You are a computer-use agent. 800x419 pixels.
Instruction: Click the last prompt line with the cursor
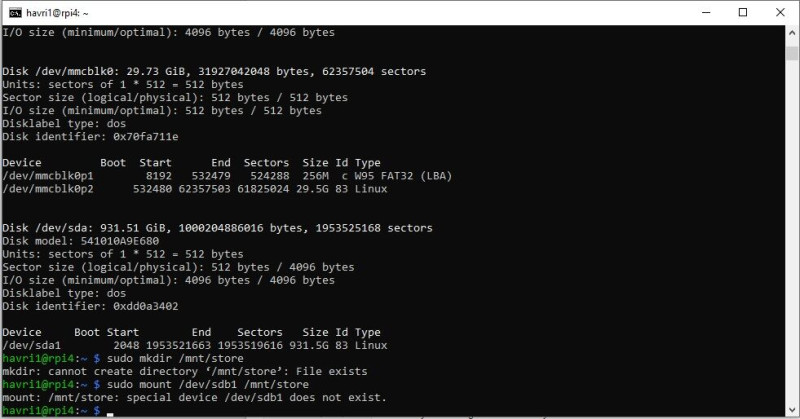click(58, 410)
